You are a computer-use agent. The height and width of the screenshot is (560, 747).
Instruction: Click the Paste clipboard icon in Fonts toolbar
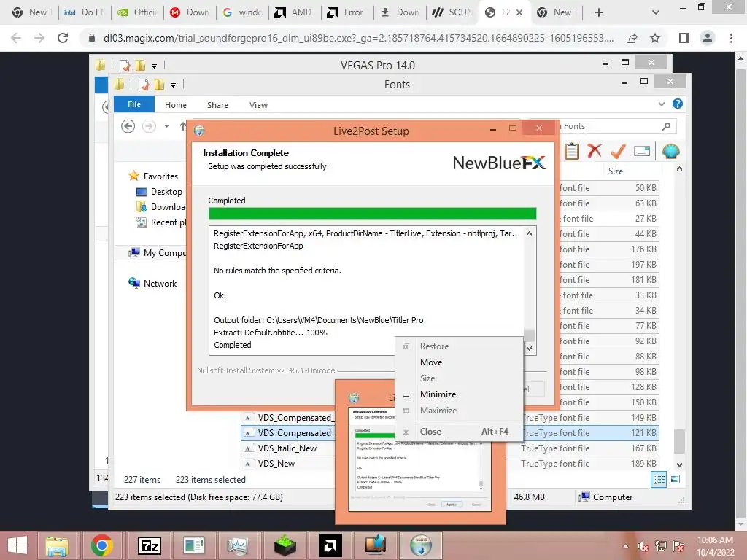pos(572,152)
